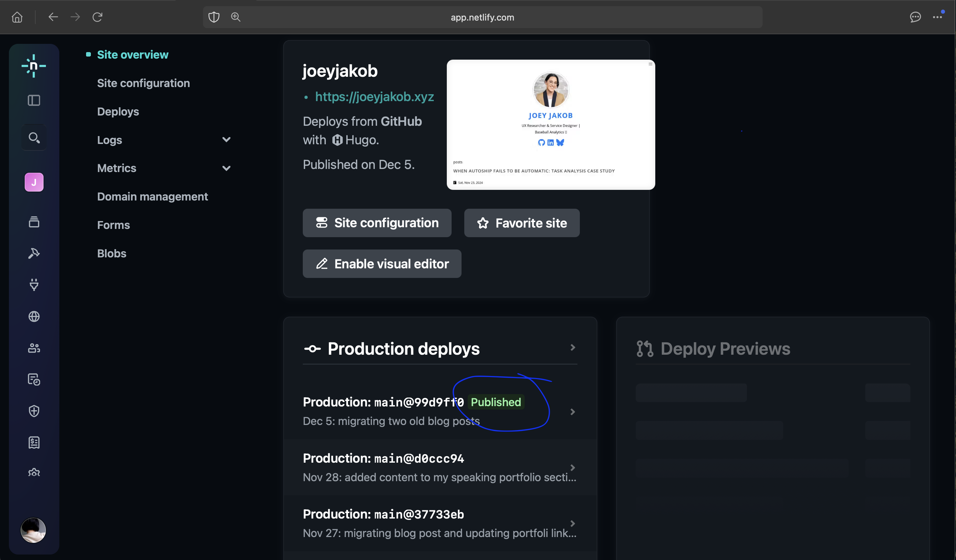Open the security shield sidebar icon
This screenshot has height=560, width=956.
click(x=34, y=411)
